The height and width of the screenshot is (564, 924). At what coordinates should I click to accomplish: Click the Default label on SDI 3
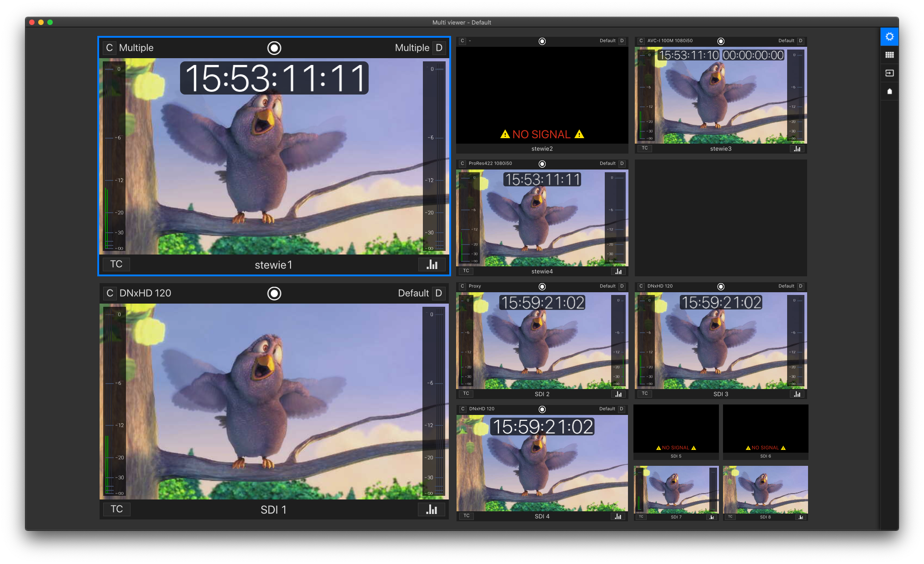[x=786, y=286]
